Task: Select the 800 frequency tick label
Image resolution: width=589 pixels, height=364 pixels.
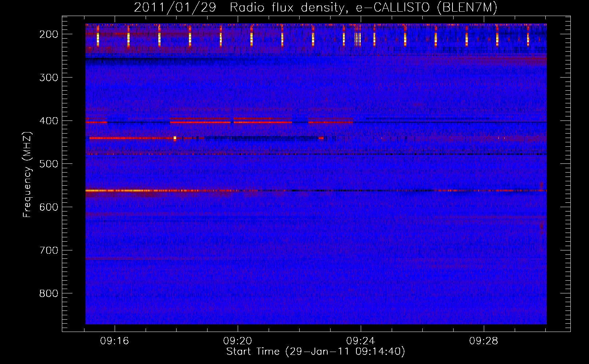Action: click(x=49, y=293)
